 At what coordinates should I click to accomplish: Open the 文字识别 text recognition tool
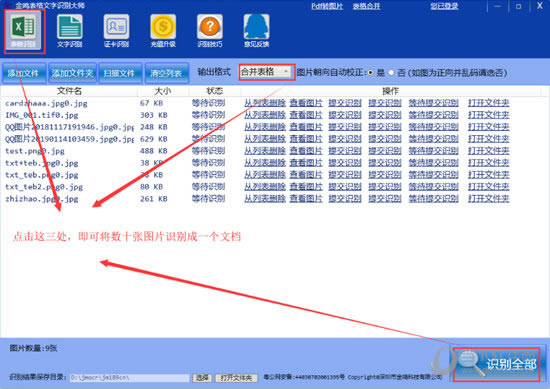click(x=70, y=31)
